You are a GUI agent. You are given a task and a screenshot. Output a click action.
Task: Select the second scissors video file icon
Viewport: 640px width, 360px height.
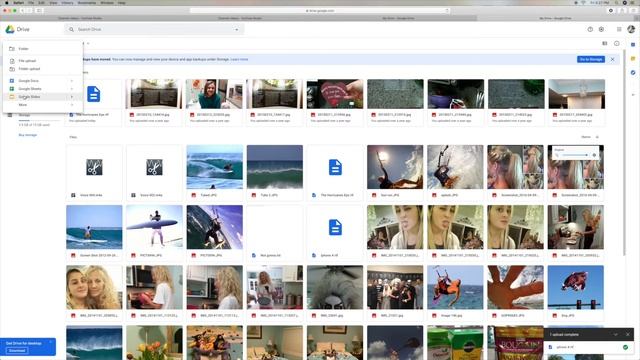[154, 167]
